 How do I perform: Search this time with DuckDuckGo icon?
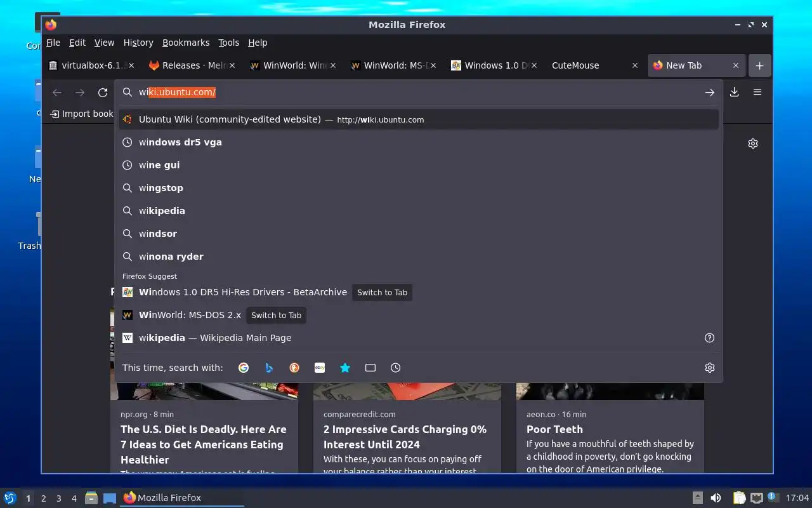(294, 368)
